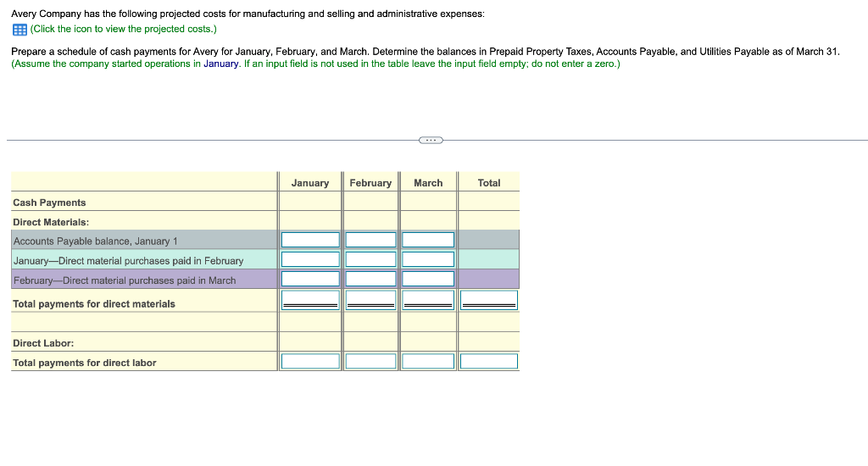Select February total payments for direct materials

370,300
